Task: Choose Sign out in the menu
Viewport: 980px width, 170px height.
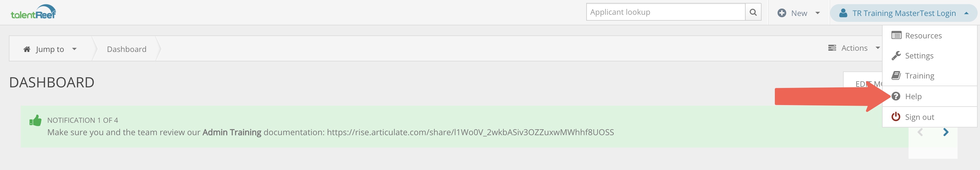Action: (919, 117)
